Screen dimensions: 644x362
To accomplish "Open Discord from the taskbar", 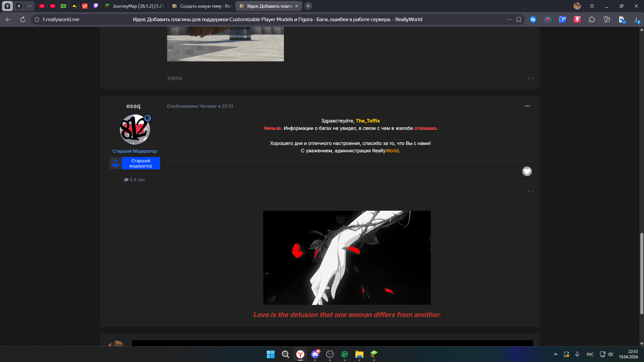I will pyautogui.click(x=315, y=354).
